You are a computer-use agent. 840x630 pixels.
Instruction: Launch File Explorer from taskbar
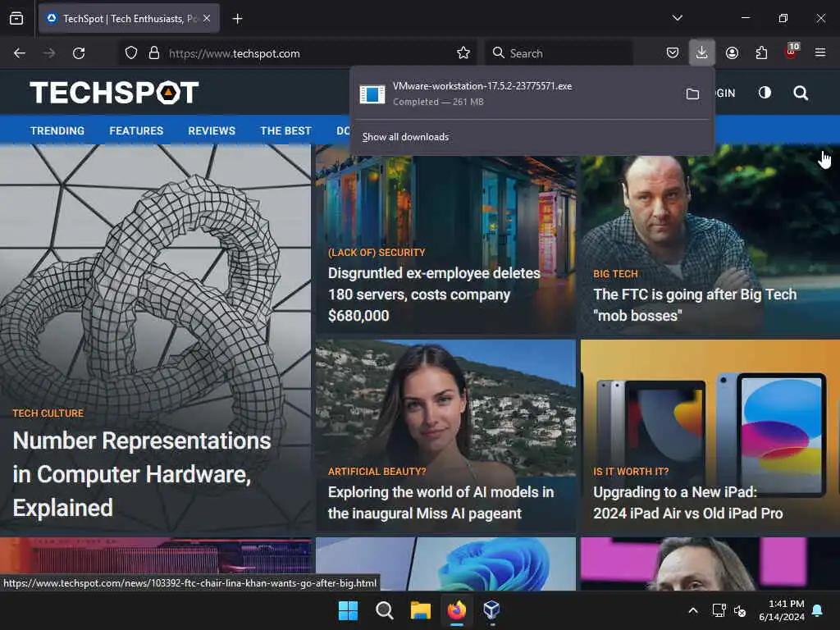421,610
